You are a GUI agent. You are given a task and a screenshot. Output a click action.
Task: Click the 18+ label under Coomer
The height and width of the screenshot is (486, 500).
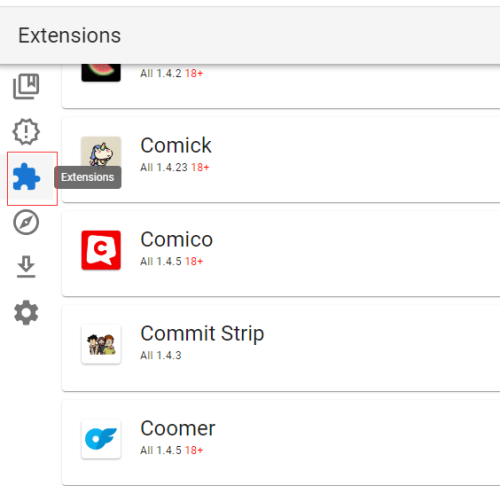[194, 450]
